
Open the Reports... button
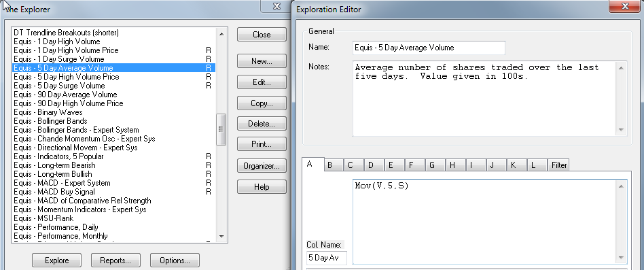(x=115, y=260)
